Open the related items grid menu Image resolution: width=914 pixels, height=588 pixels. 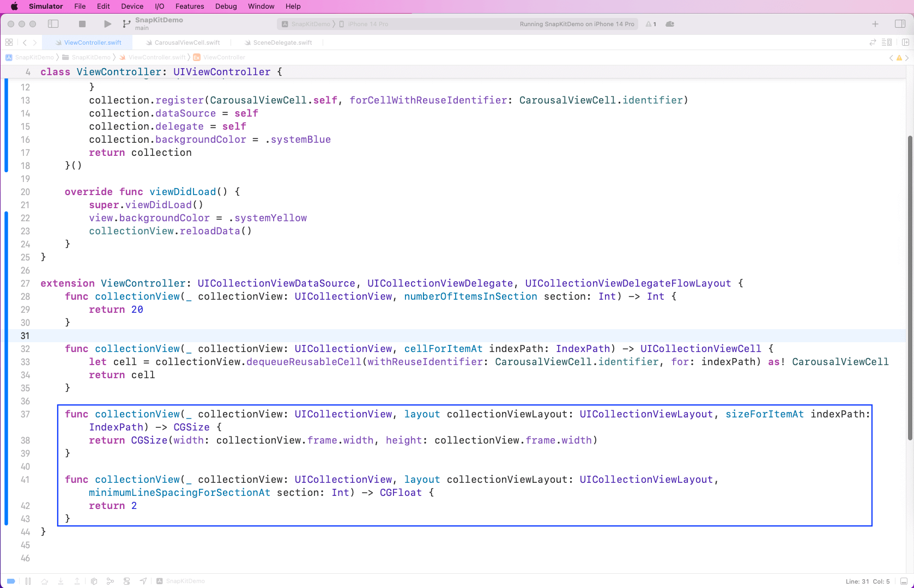pyautogui.click(x=9, y=43)
